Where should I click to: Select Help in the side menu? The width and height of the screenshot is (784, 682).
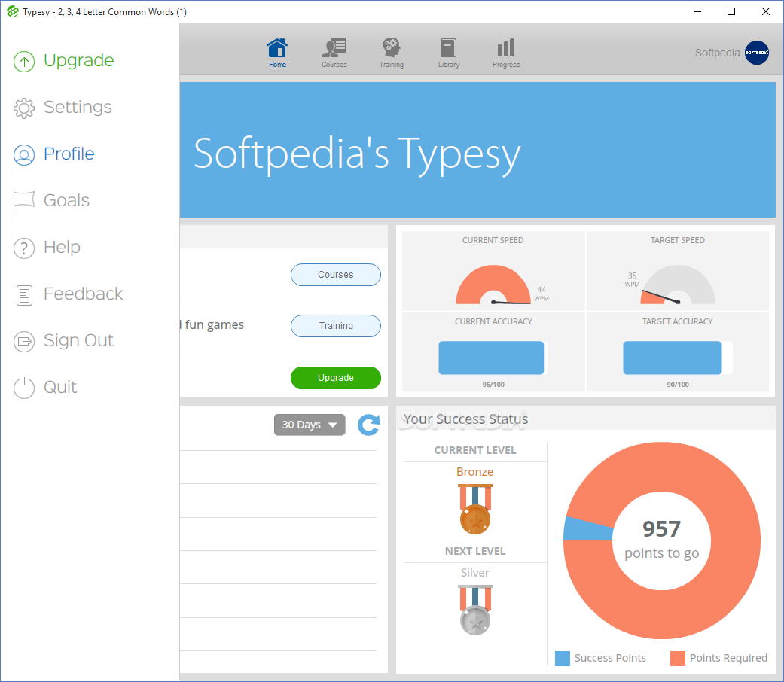[62, 247]
